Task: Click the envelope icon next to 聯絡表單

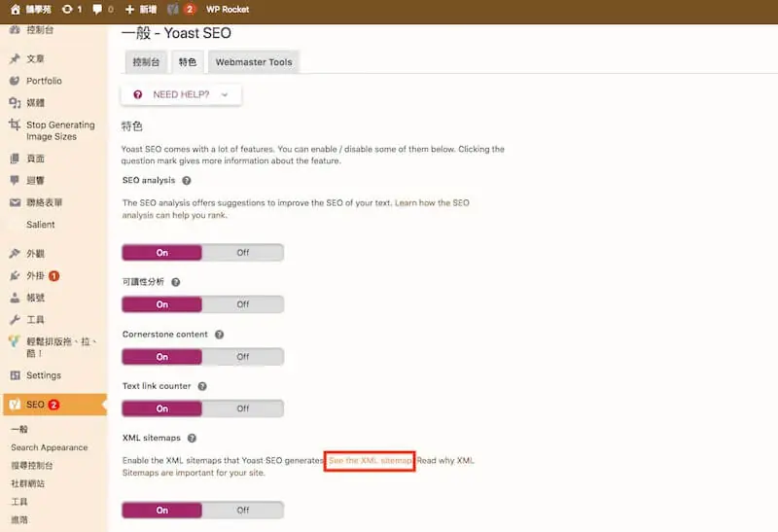Action: pyautogui.click(x=15, y=202)
